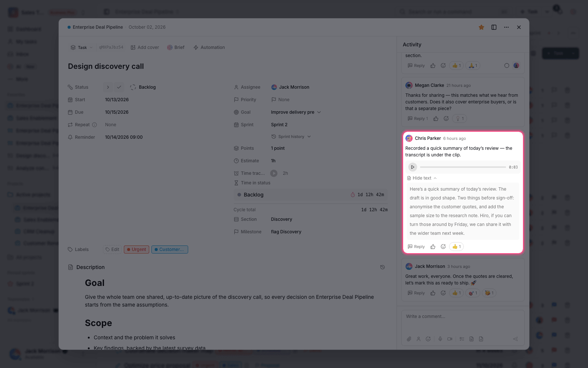Screen dimensions: 588x368
Task: Resolve the comment using the circle icon
Action: [x=507, y=66]
